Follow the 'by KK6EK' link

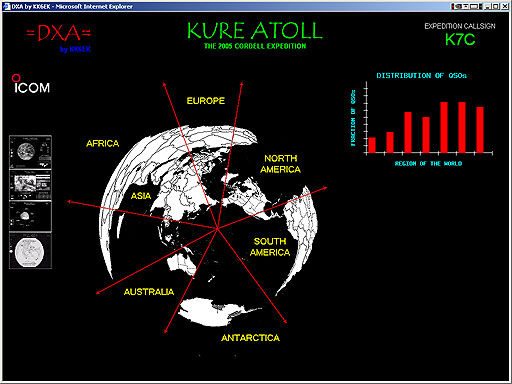[x=75, y=49]
